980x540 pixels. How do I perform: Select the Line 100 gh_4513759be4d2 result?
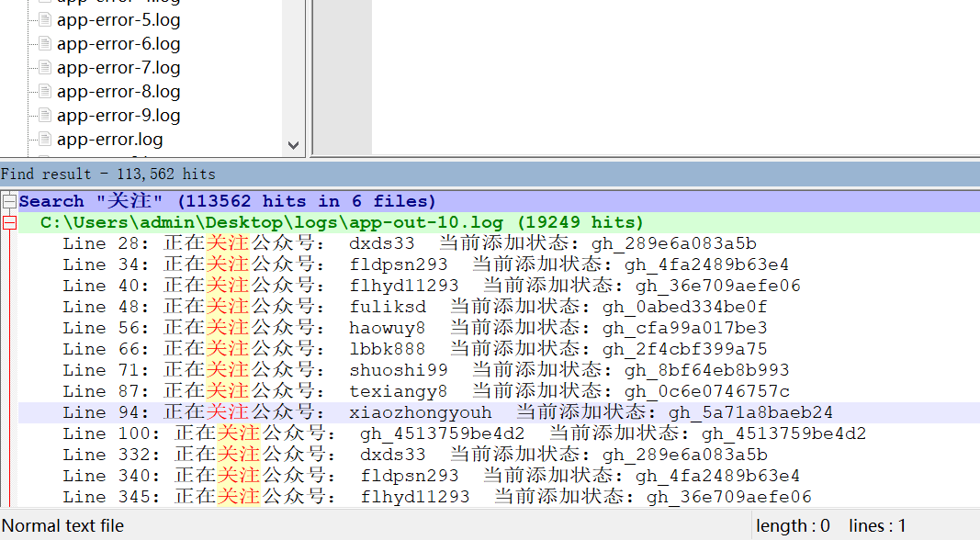(x=464, y=433)
